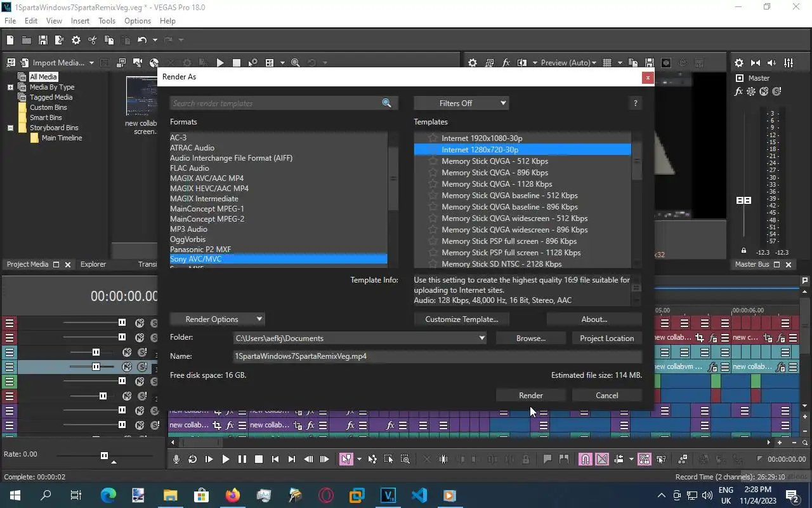812x508 pixels.
Task: Click the Cut scissors icon
Action: [x=93, y=40]
